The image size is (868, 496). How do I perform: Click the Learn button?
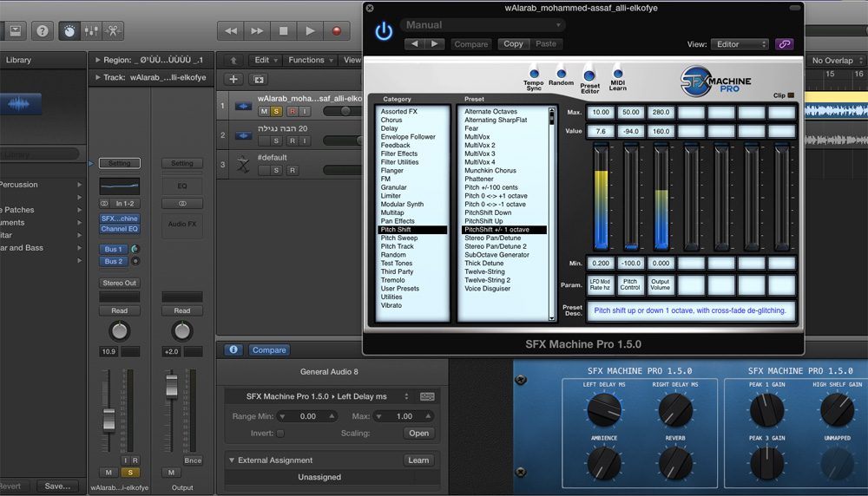(x=418, y=460)
